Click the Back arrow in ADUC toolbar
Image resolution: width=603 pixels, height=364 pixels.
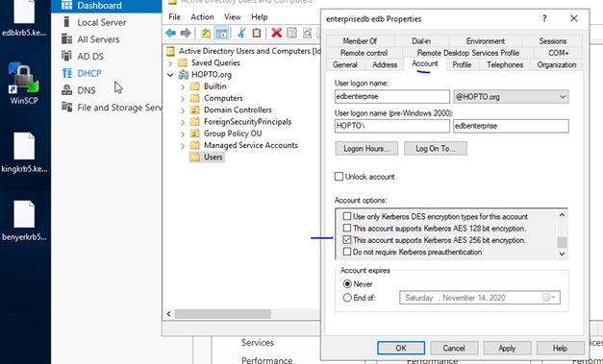(171, 33)
